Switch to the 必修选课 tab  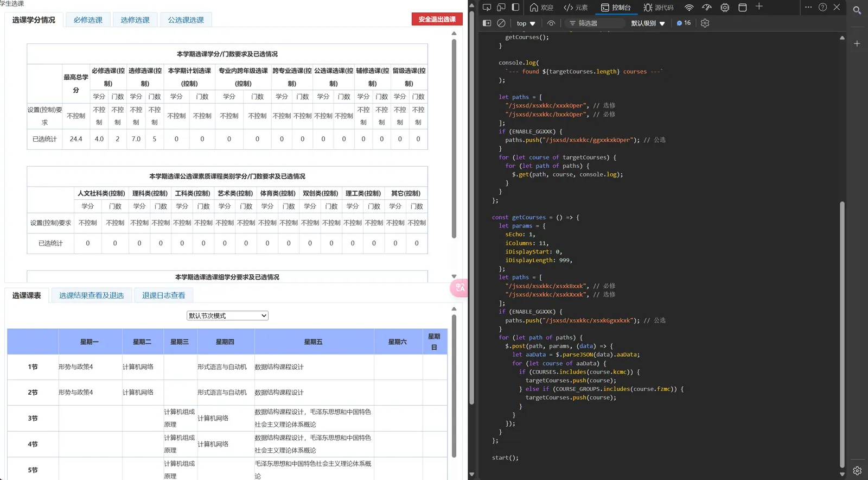click(88, 20)
